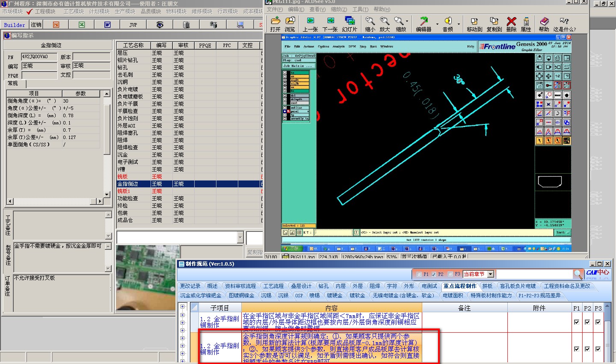Click the PN field 4V2JQ00VA0

click(39, 57)
